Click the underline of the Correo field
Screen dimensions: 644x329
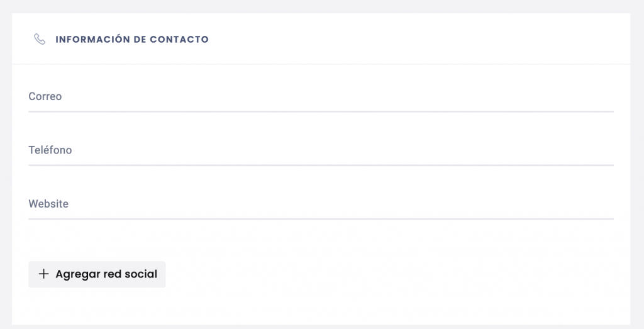coord(321,111)
